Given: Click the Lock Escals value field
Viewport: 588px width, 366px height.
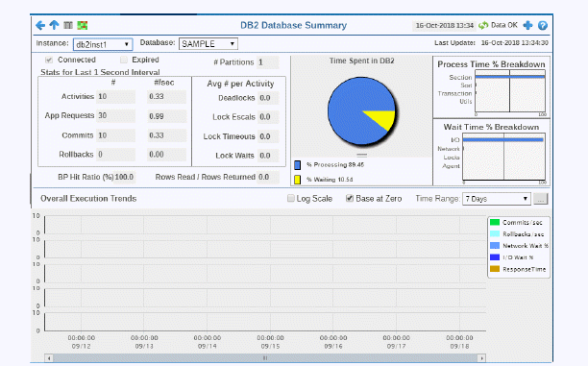Looking at the screenshot, I should pyautogui.click(x=268, y=117).
